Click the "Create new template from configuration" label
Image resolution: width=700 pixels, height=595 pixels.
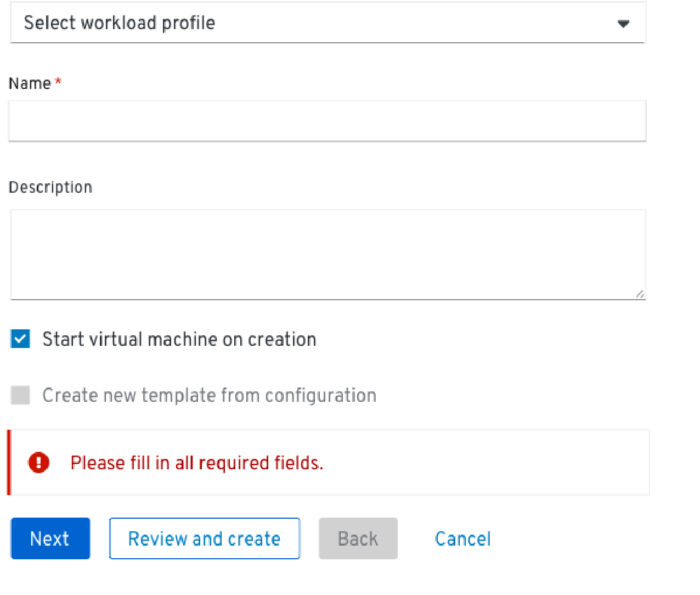(x=210, y=396)
